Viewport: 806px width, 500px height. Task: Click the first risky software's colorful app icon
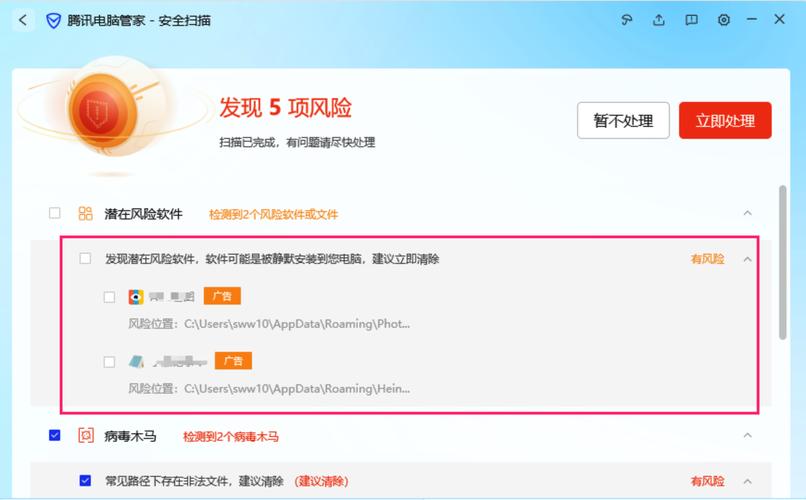click(x=136, y=296)
